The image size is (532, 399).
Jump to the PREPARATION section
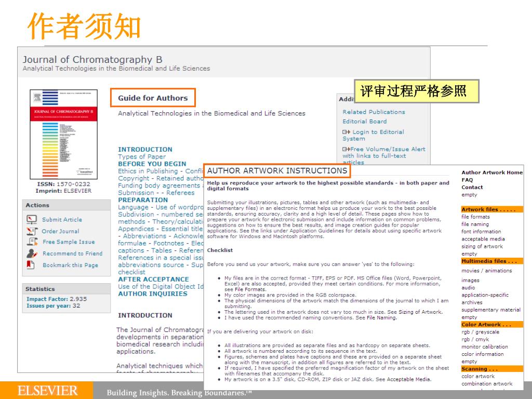click(x=143, y=200)
